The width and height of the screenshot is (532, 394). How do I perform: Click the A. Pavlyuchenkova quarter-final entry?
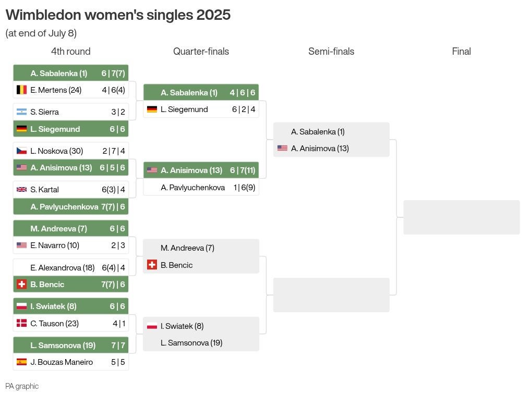coord(201,188)
